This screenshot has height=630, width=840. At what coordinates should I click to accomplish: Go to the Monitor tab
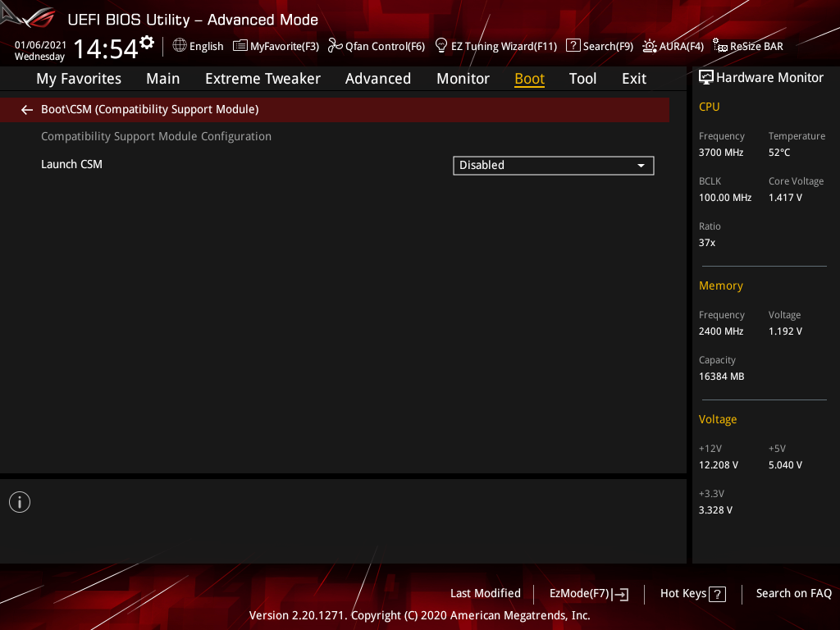pyautogui.click(x=463, y=79)
